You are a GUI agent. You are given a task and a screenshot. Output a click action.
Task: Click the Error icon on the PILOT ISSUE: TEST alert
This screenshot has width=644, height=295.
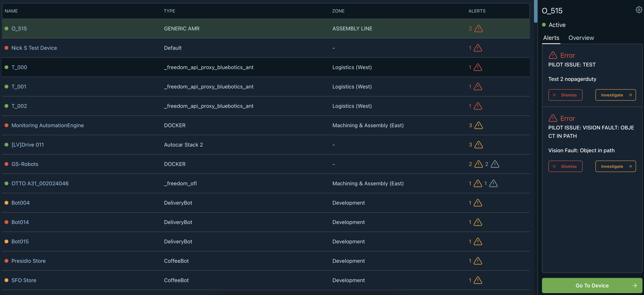point(553,55)
